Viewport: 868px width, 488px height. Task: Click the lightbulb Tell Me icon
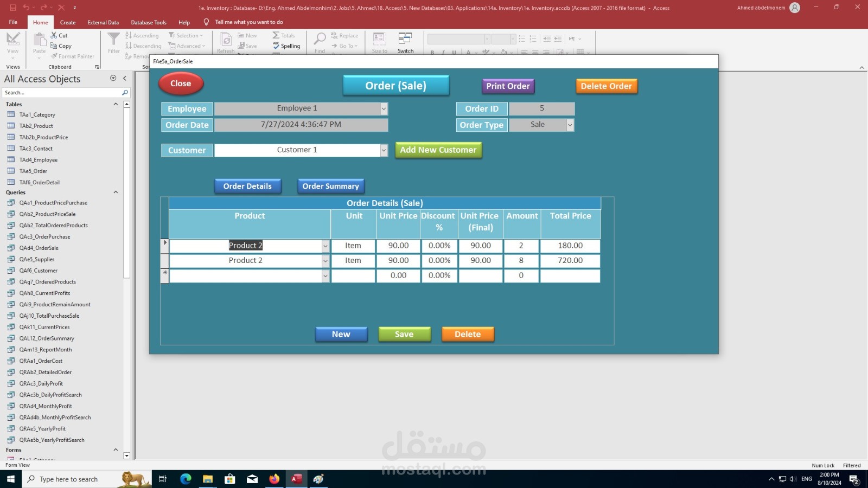[206, 22]
